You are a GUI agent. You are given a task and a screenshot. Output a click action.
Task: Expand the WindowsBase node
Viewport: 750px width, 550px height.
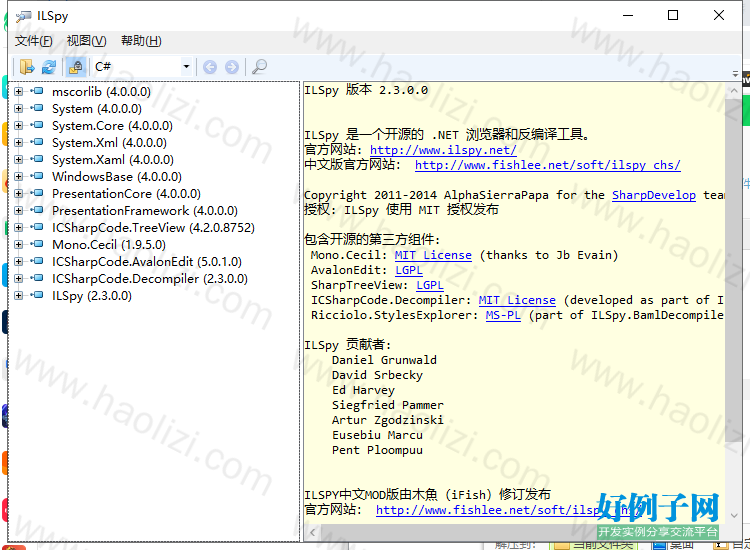point(19,176)
